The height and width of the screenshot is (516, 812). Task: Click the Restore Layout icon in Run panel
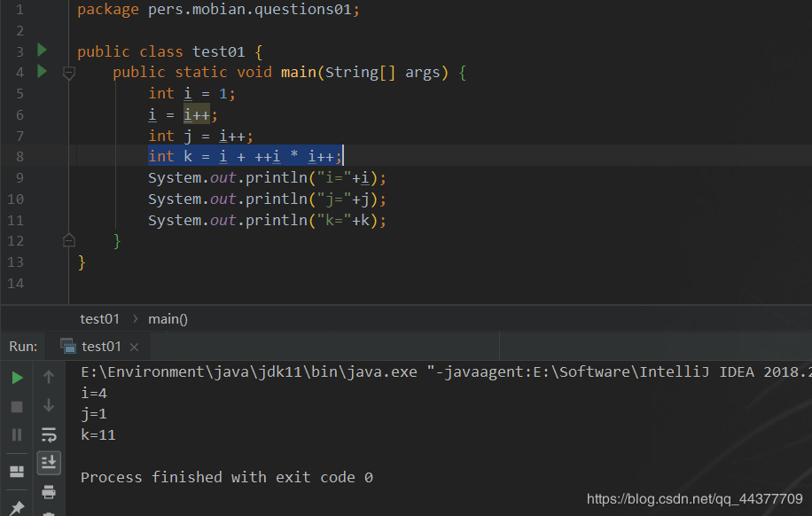pos(17,472)
